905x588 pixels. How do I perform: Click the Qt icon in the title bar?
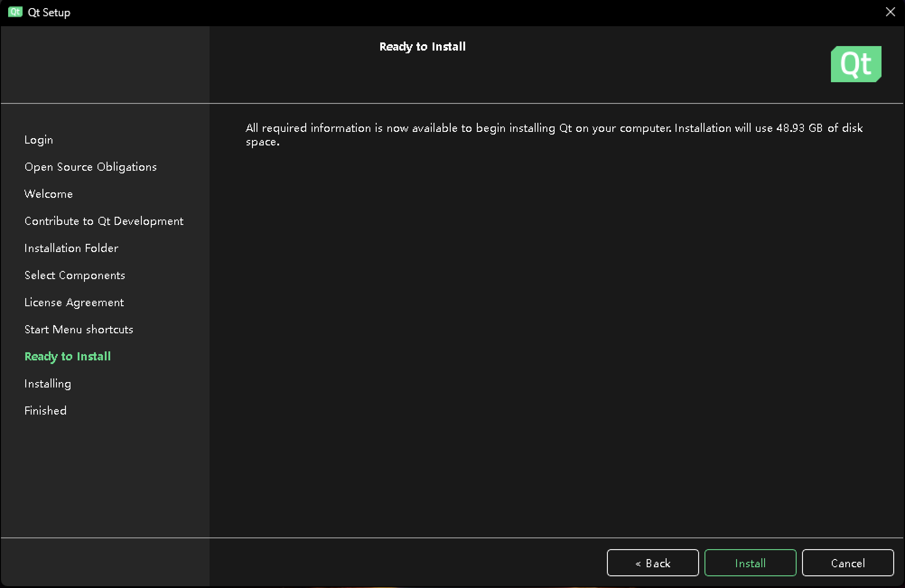click(x=15, y=12)
